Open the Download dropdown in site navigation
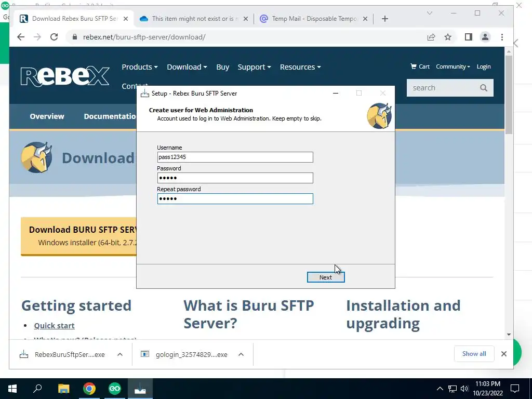532x399 pixels. tap(187, 67)
